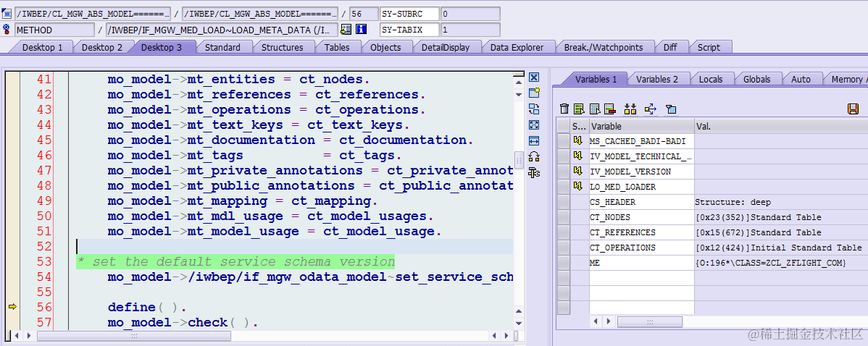The height and width of the screenshot is (346, 868).
Task: Open the Objects tab
Action: (385, 48)
